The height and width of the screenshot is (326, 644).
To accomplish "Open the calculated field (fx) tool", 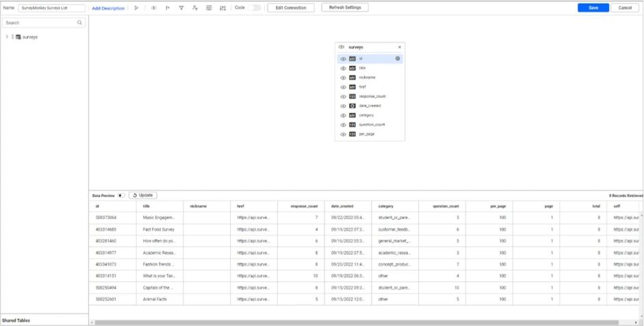I will coord(168,8).
